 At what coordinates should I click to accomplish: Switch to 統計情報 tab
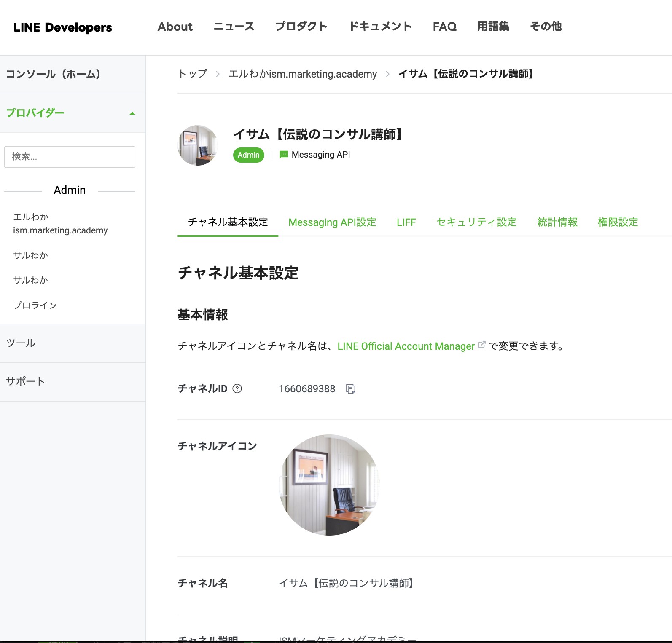point(557,222)
